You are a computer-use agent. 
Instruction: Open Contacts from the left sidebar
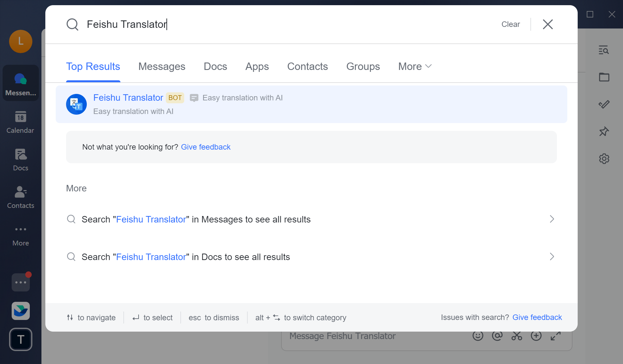click(x=20, y=197)
